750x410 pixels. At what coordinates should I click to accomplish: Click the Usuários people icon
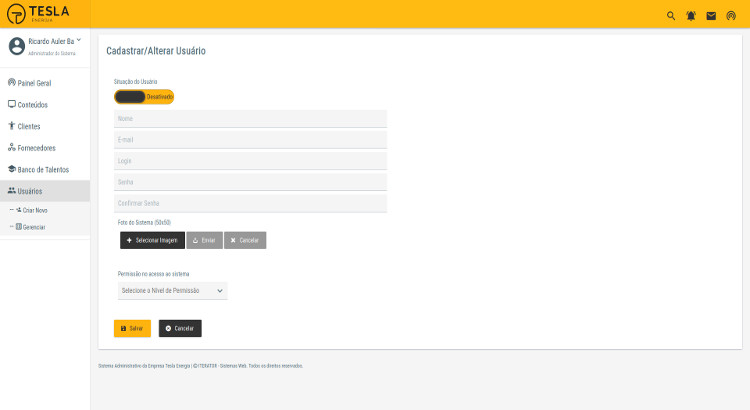[11, 190]
